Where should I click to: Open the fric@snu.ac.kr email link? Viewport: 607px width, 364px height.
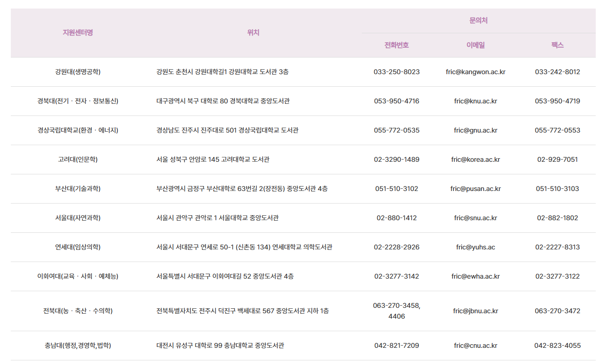(475, 218)
